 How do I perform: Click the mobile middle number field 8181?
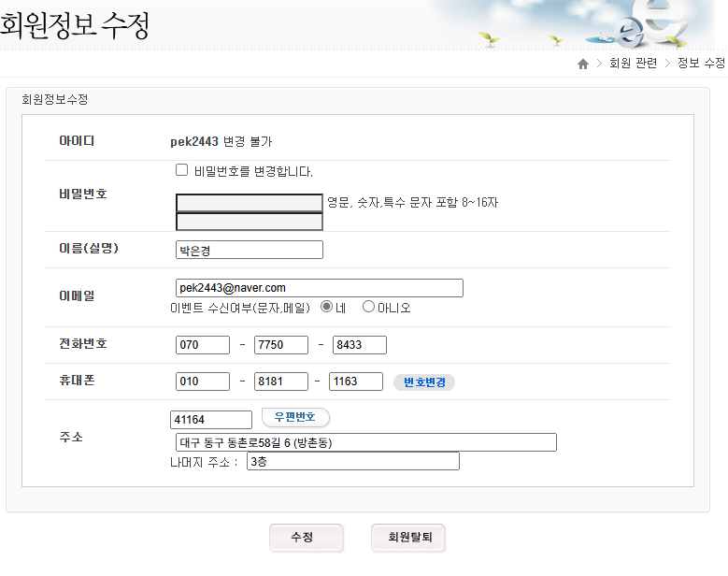[x=281, y=382]
